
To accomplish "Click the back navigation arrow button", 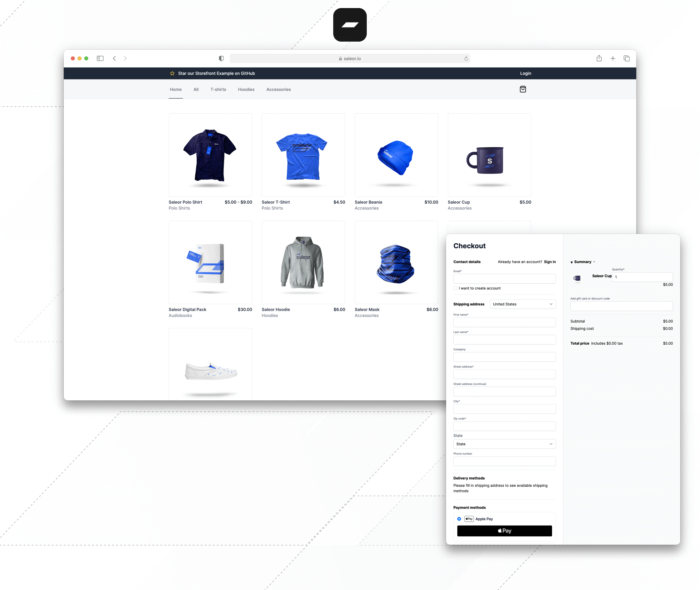I will [114, 58].
